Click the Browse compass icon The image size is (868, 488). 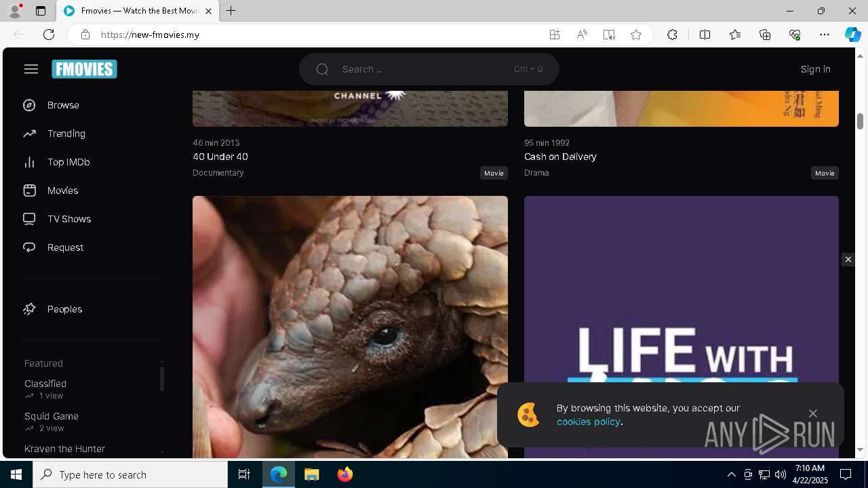point(29,105)
